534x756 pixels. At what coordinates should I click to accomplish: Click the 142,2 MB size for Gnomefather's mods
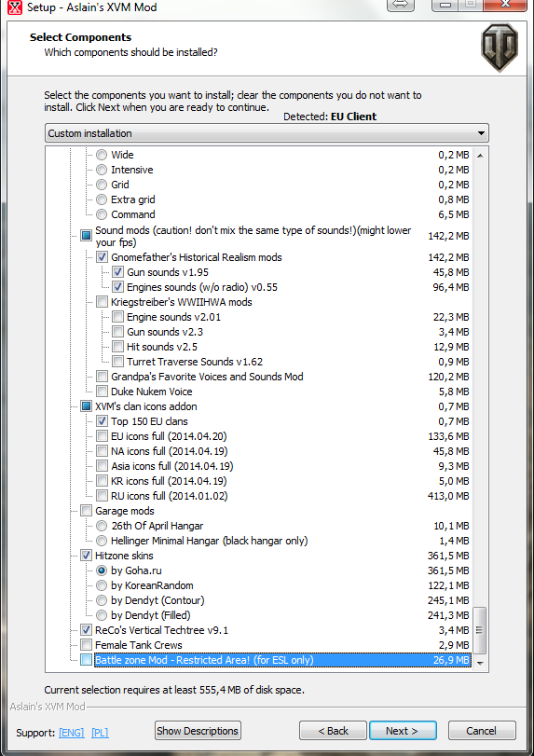(448, 257)
